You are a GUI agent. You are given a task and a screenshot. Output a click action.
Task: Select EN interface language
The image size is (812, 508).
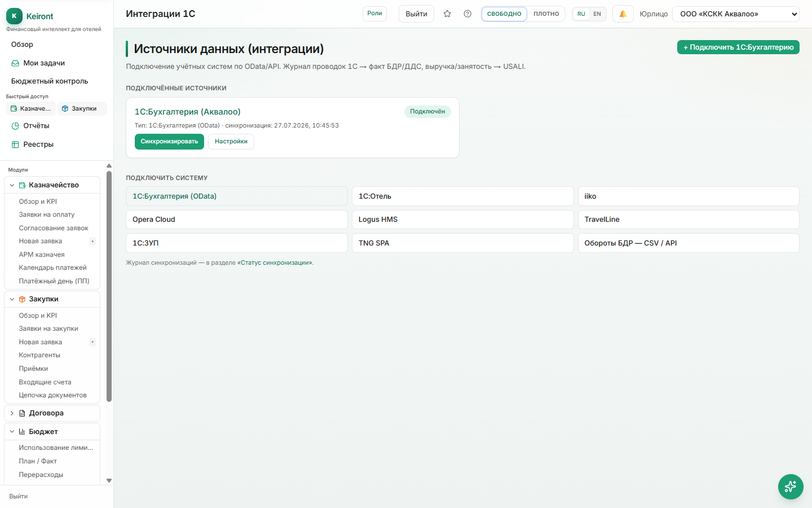pyautogui.click(x=597, y=14)
